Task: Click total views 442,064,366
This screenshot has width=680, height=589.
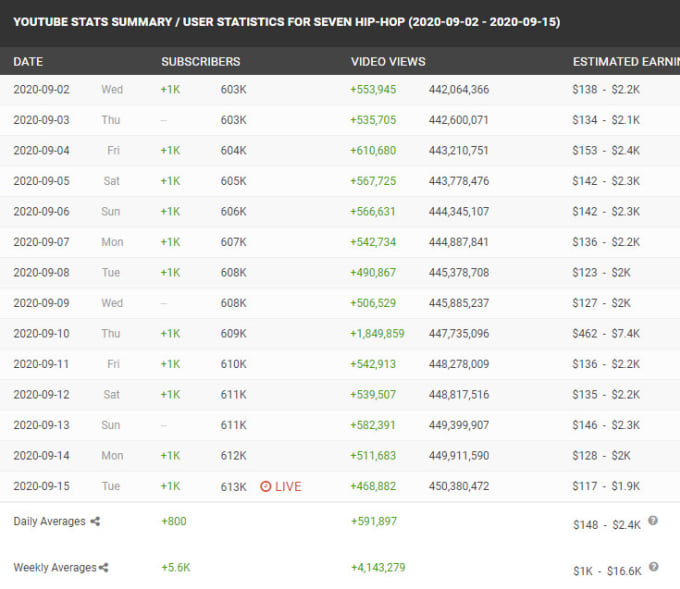Action: tap(459, 89)
